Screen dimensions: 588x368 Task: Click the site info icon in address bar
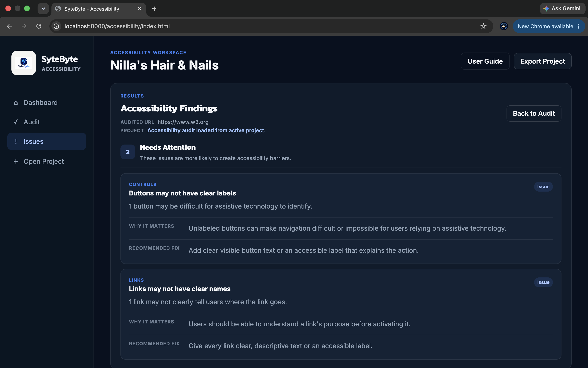[x=56, y=26]
